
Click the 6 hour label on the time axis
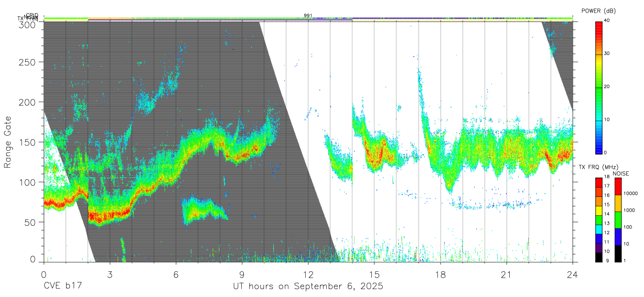176,274
